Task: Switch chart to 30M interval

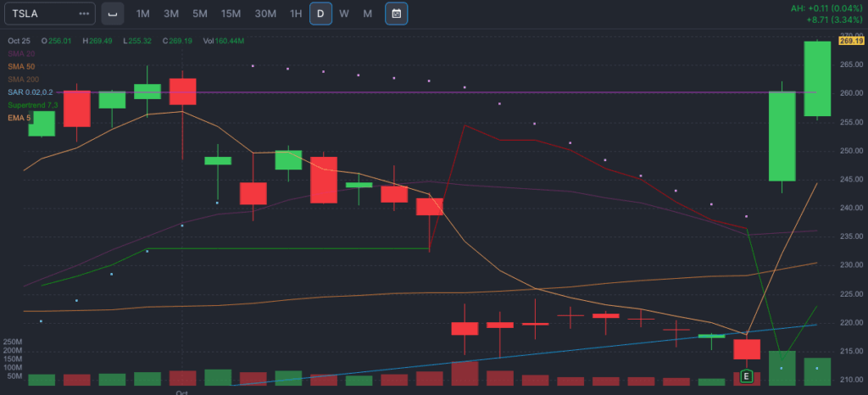Action: tap(265, 14)
